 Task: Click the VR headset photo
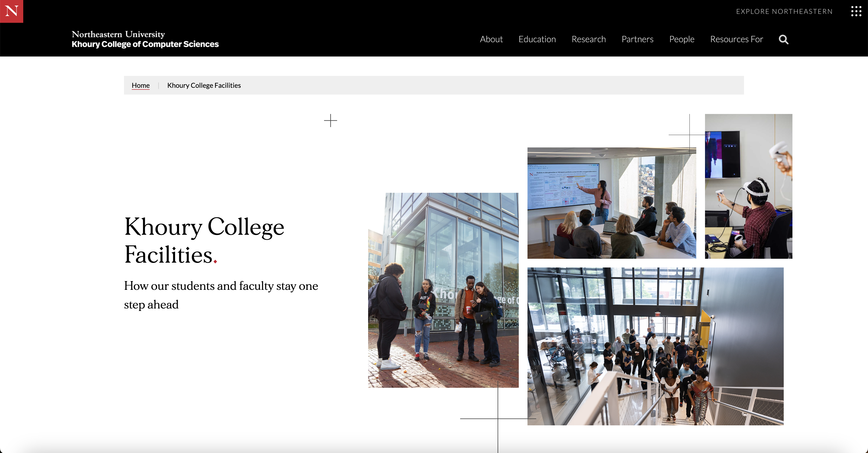tap(748, 186)
